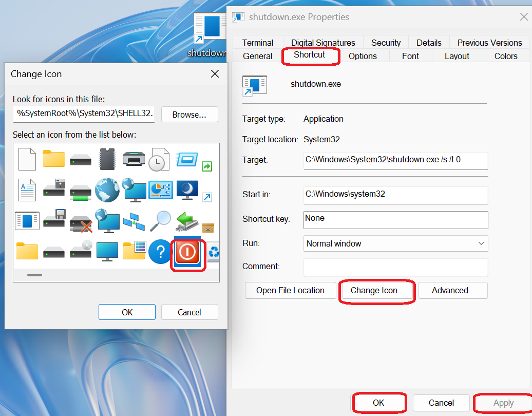Click Apply in Properties window

point(503,403)
